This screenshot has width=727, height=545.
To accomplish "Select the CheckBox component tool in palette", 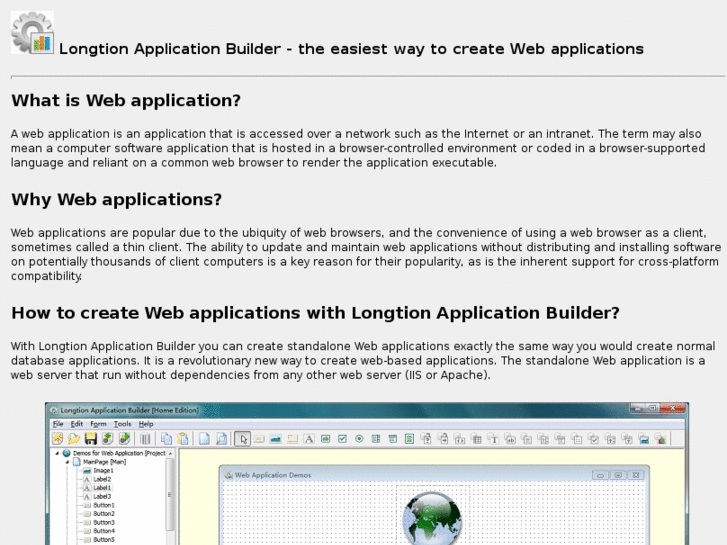I will [x=342, y=439].
